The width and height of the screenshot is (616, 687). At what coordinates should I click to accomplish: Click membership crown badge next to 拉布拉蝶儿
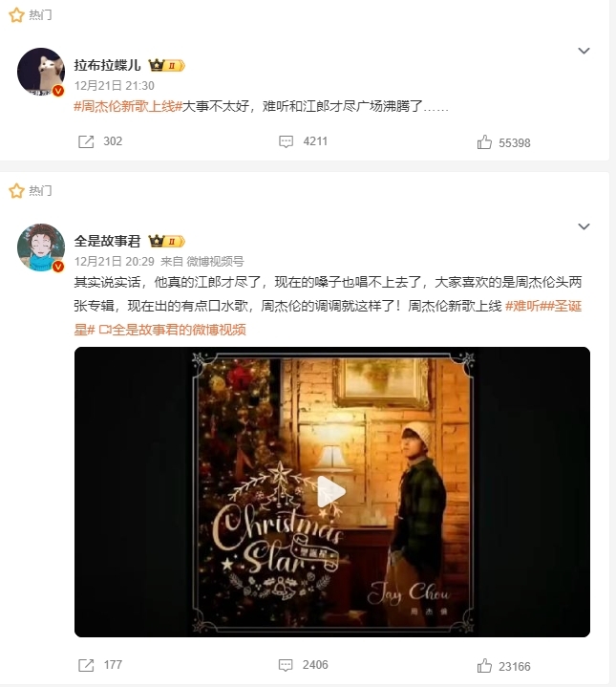167,66
